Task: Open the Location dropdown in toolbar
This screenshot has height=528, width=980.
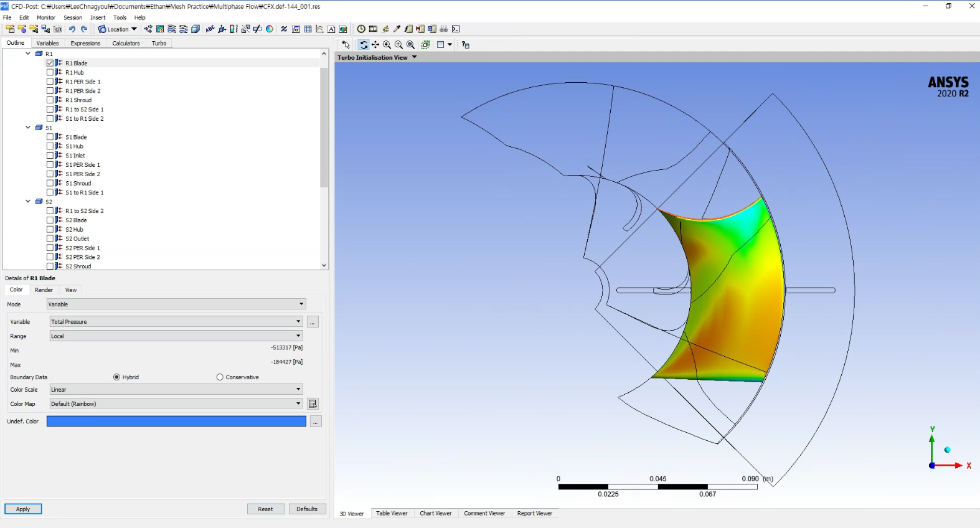Action: click(x=117, y=29)
